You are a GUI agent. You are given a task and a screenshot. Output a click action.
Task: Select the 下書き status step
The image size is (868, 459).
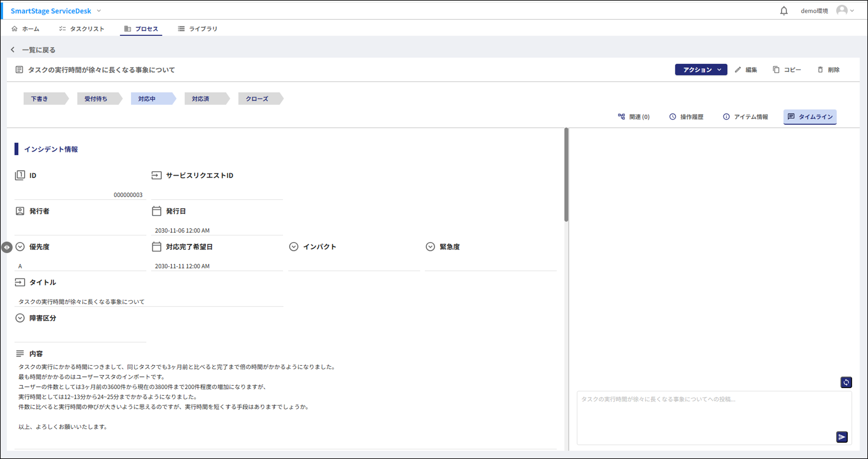[x=46, y=99]
